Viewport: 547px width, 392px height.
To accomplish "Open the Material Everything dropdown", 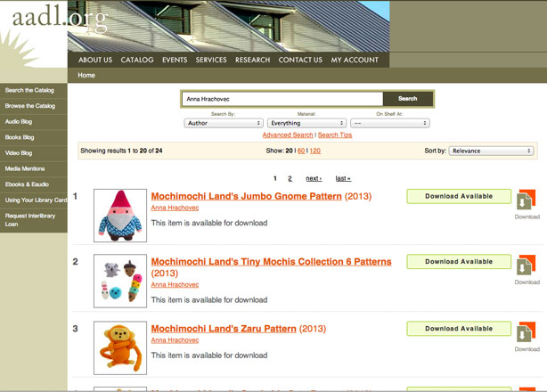I will point(306,123).
